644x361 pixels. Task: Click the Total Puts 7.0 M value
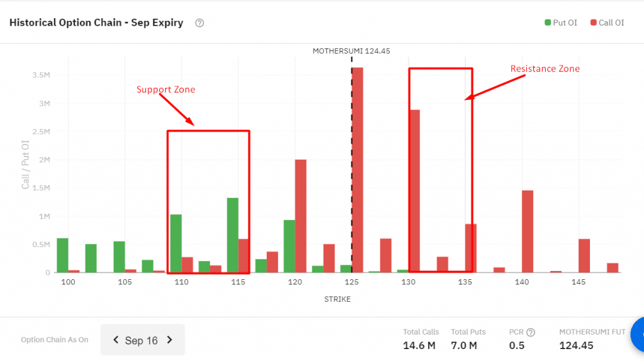[464, 345]
